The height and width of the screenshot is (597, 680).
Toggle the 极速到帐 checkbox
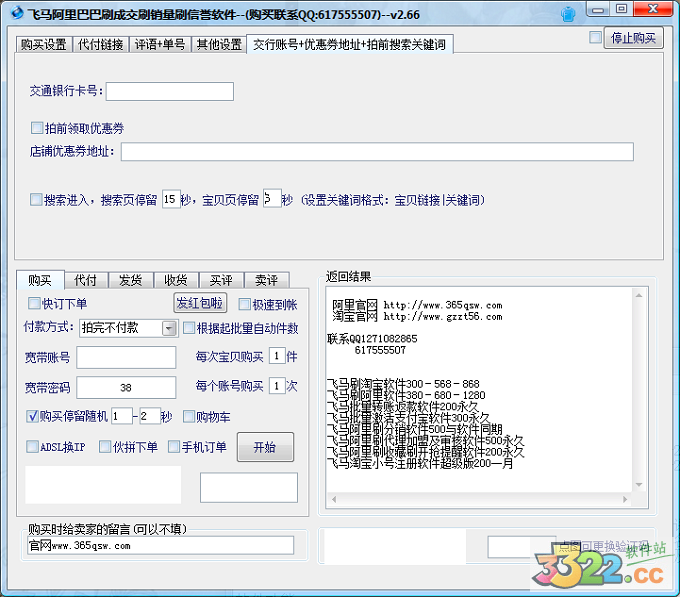pyautogui.click(x=245, y=304)
